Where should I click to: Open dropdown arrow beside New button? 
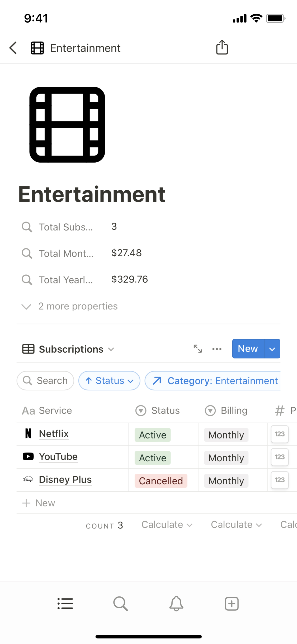tap(272, 349)
